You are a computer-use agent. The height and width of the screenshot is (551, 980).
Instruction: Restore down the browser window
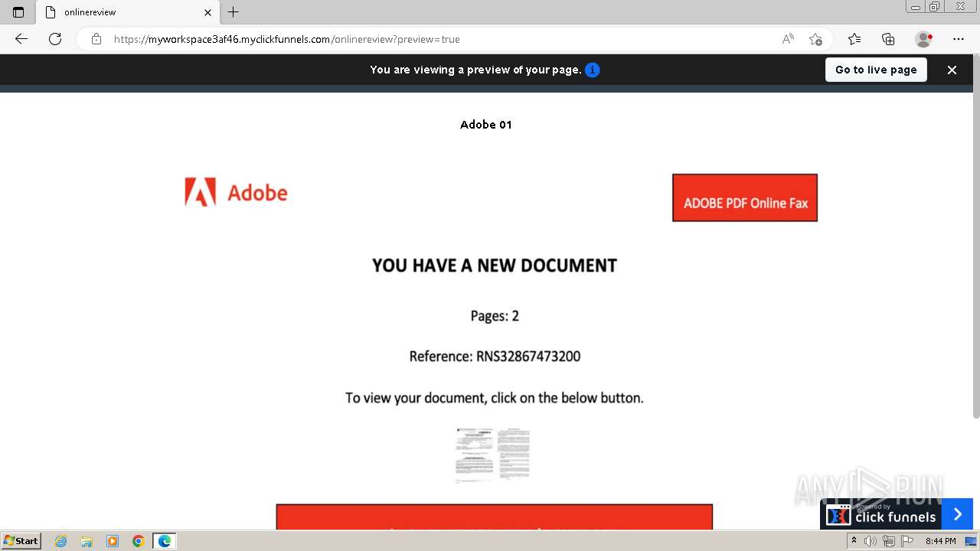[x=935, y=7]
